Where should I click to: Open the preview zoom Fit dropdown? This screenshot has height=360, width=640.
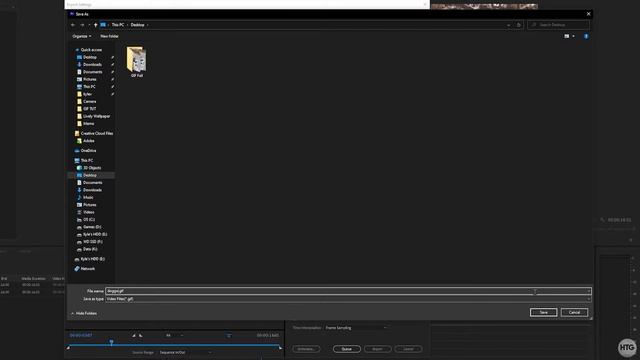coord(174,336)
